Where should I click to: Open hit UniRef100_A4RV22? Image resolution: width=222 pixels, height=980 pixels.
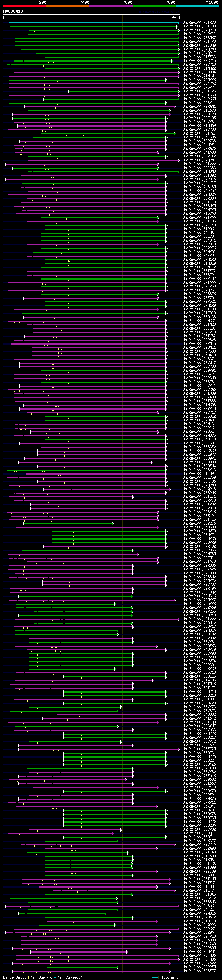(x=199, y=34)
